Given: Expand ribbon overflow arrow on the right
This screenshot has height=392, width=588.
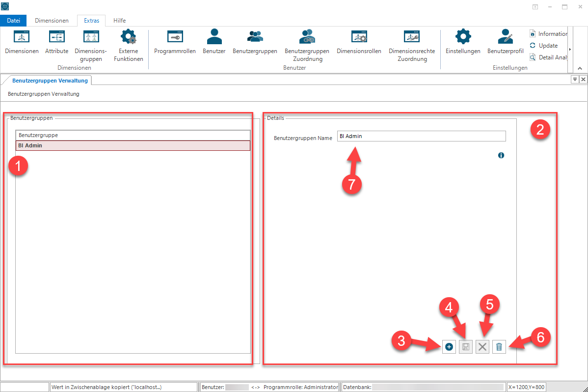Looking at the screenshot, I should (570, 49).
